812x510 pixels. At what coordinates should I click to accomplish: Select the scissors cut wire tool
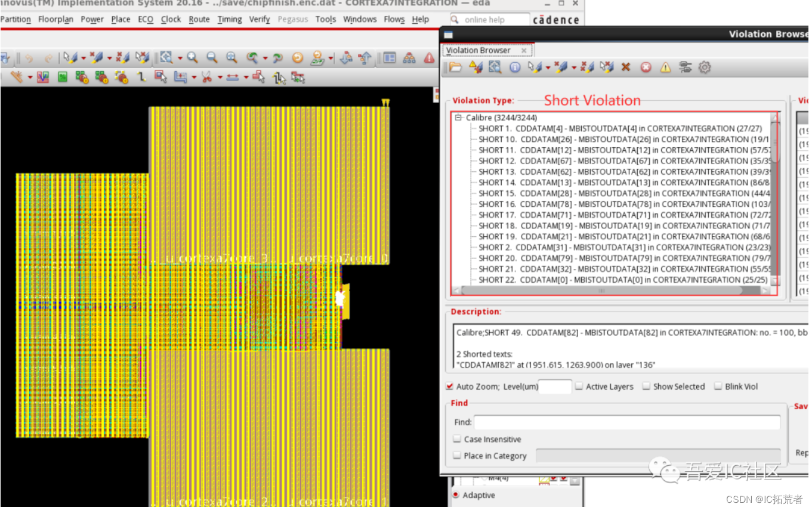[x=206, y=77]
